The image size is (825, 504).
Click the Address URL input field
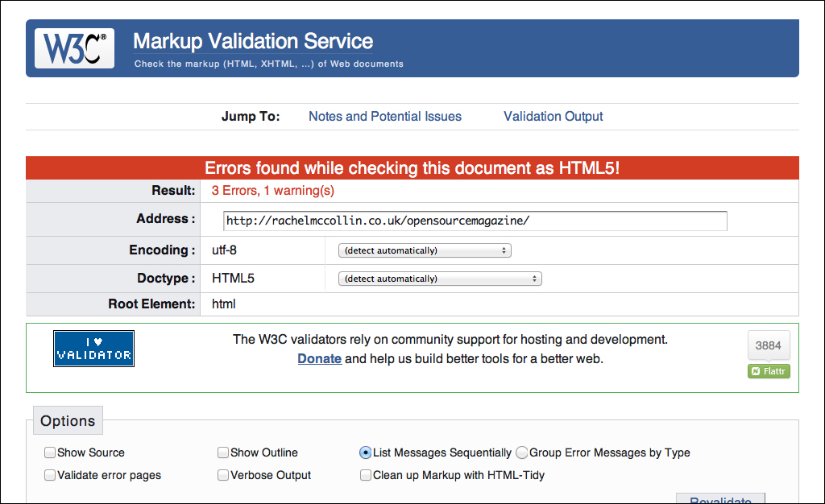tap(475, 221)
